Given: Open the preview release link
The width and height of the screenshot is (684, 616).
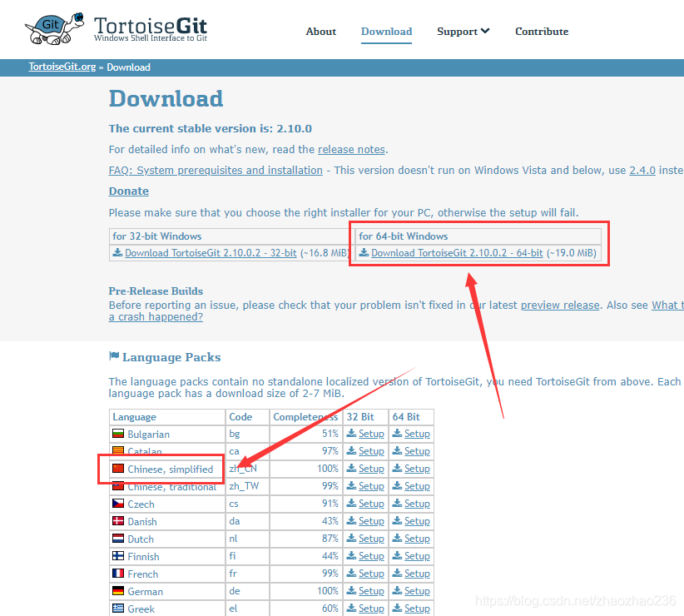Looking at the screenshot, I should click(560, 306).
